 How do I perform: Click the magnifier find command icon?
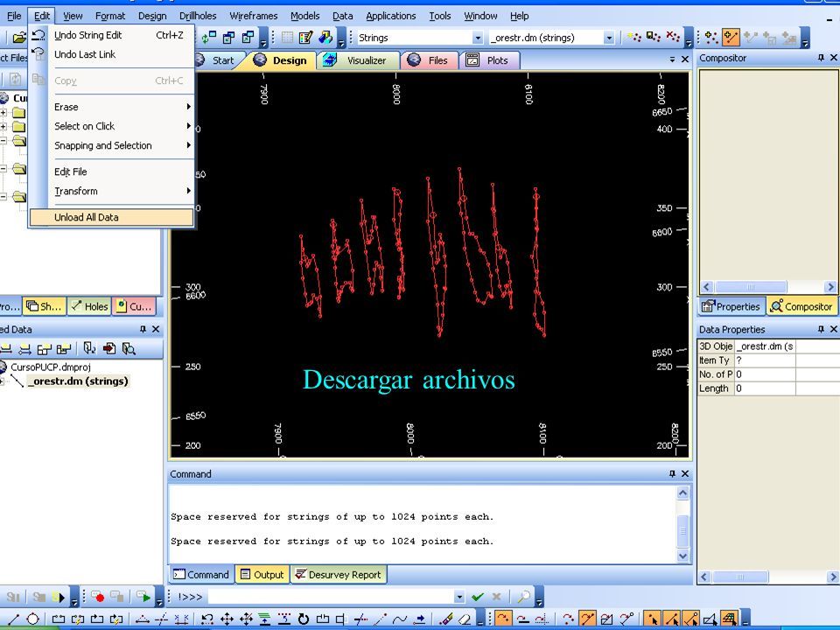coord(524,597)
